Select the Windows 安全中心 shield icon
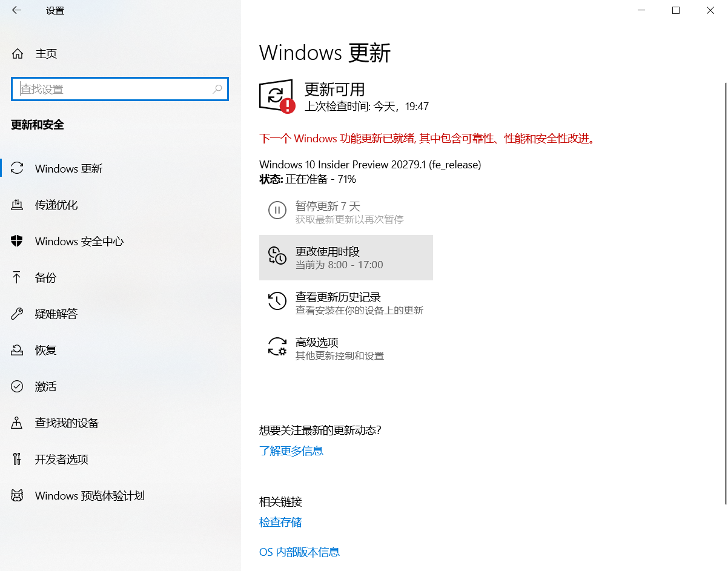Image resolution: width=728 pixels, height=571 pixels. point(17,241)
